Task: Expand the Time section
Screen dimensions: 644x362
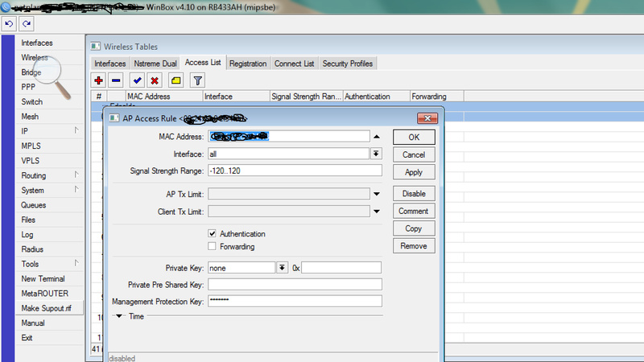Action: click(119, 316)
